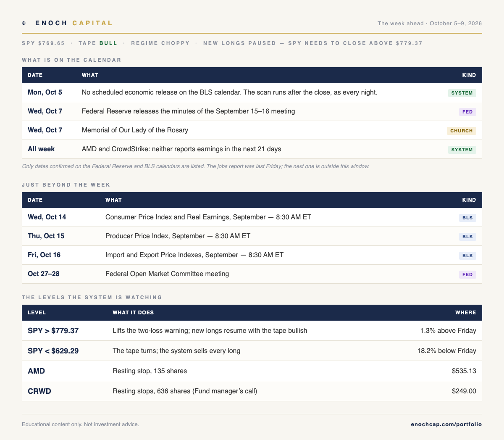Click the 'No scheduled economic release' row text
504x440 pixels.
[x=229, y=92]
